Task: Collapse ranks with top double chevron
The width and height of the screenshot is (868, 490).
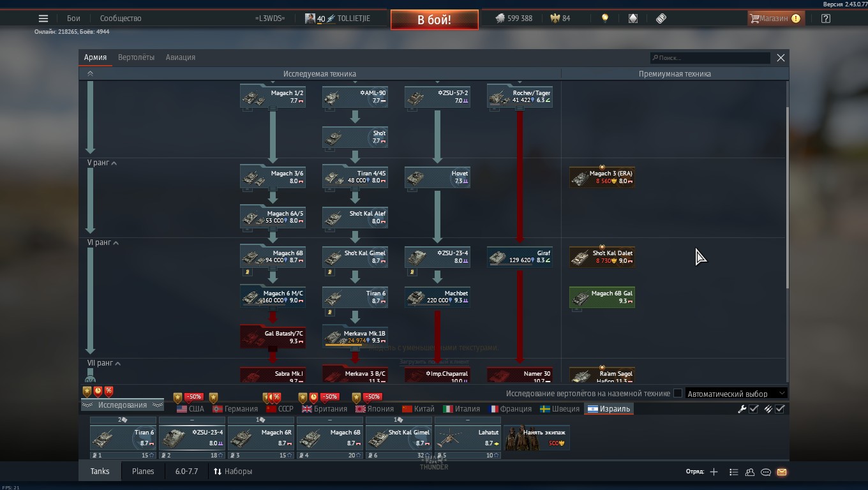Action: [x=90, y=74]
